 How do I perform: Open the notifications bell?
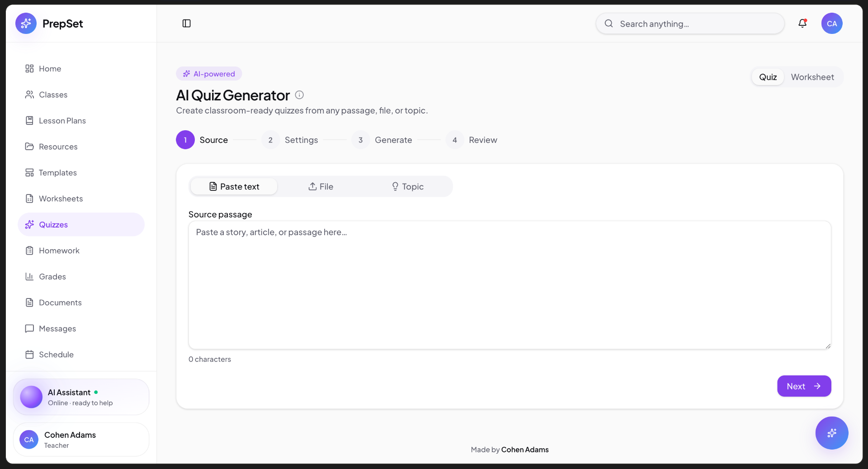point(802,24)
